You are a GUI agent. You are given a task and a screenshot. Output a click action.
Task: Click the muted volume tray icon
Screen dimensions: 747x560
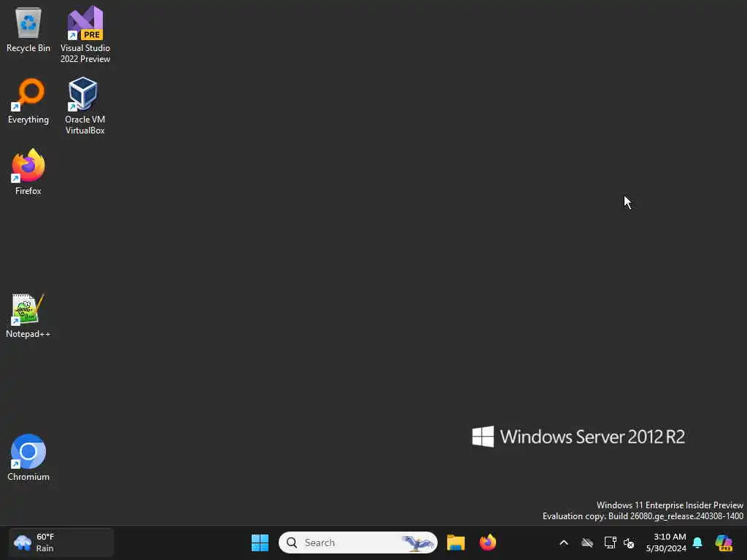(629, 542)
